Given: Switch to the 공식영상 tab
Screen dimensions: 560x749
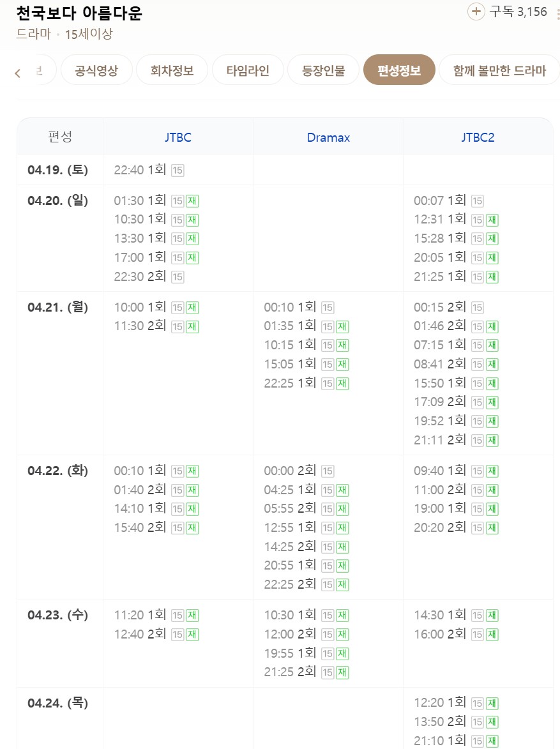Looking at the screenshot, I should tap(96, 70).
